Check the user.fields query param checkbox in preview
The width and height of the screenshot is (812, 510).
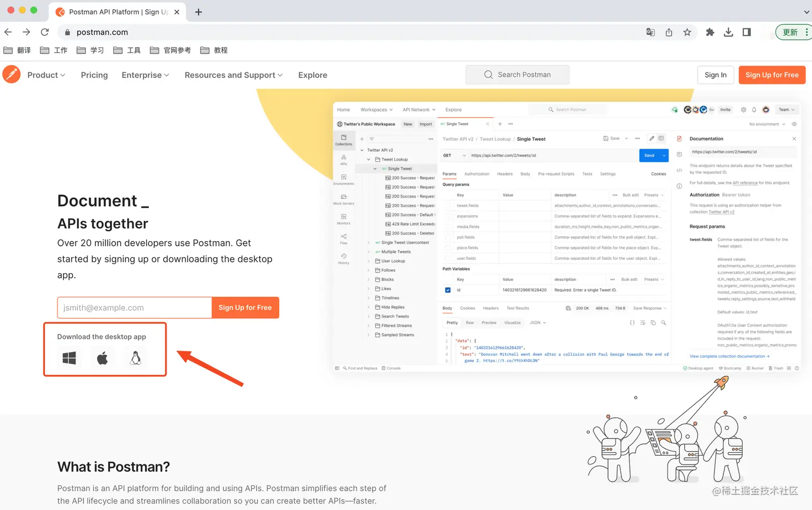tap(448, 258)
